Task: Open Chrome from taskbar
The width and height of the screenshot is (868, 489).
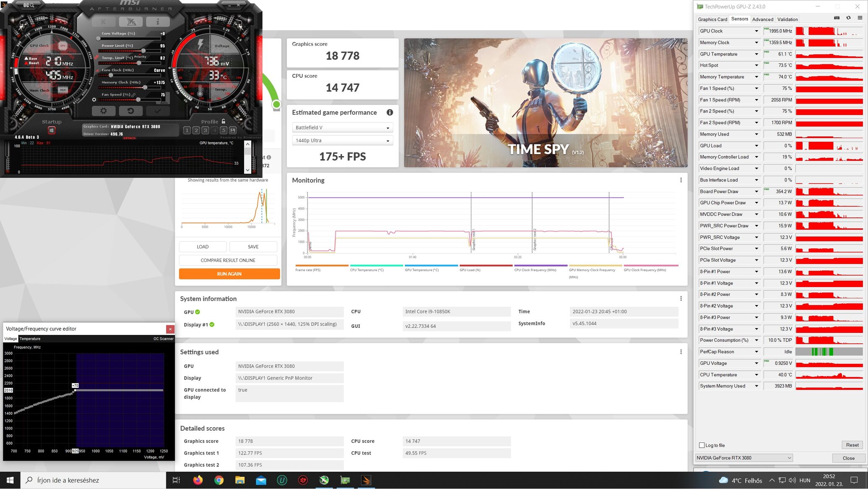Action: 219,480
